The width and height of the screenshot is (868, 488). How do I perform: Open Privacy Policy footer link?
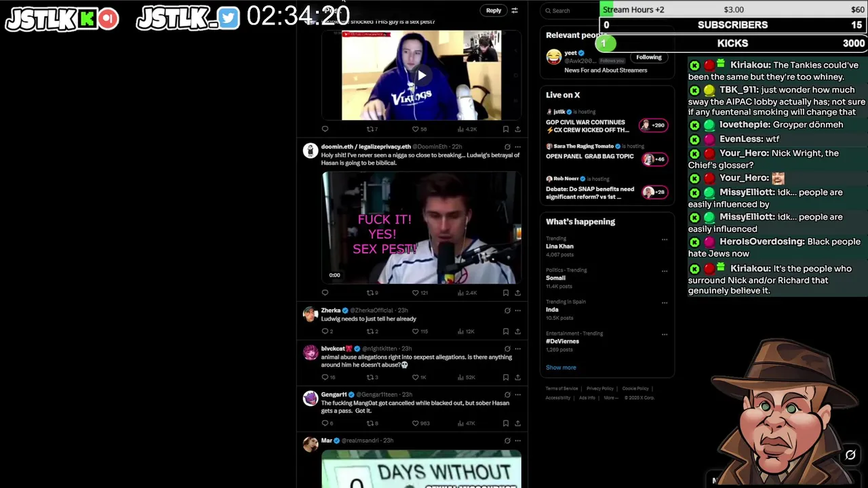[599, 388]
